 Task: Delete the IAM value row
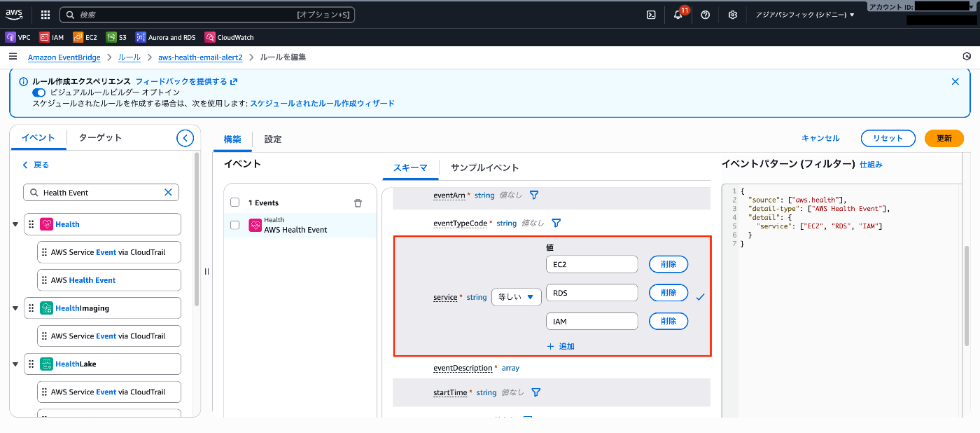(668, 321)
